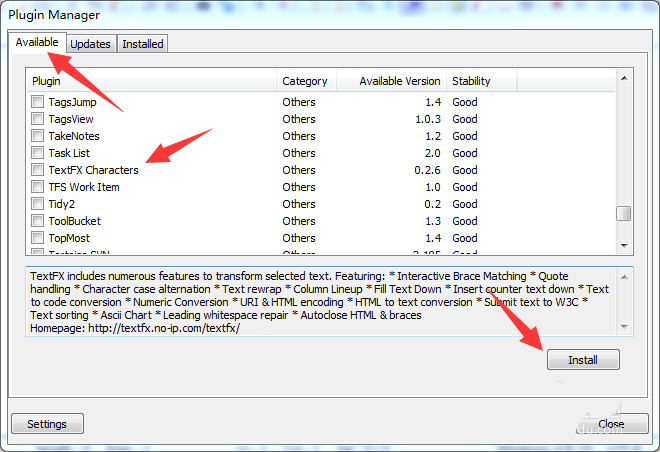
Task: Click plugin list scroll up arrow
Action: coord(624,78)
